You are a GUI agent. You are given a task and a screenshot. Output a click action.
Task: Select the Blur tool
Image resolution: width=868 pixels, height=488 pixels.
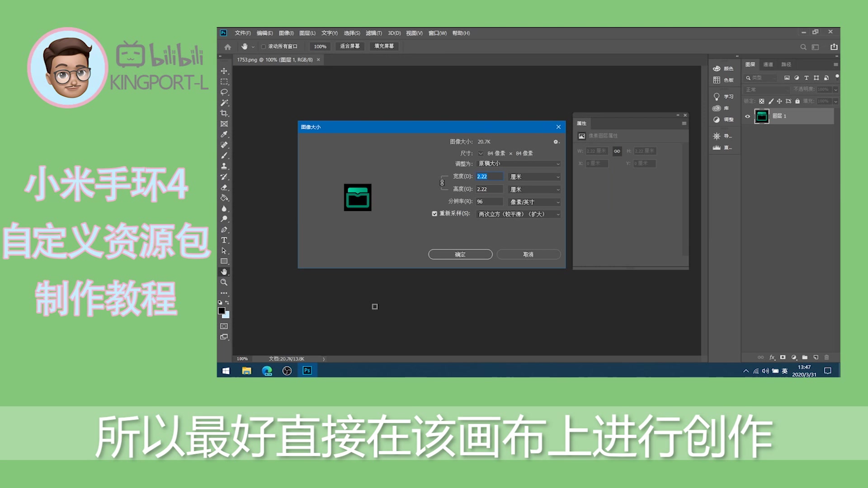224,208
